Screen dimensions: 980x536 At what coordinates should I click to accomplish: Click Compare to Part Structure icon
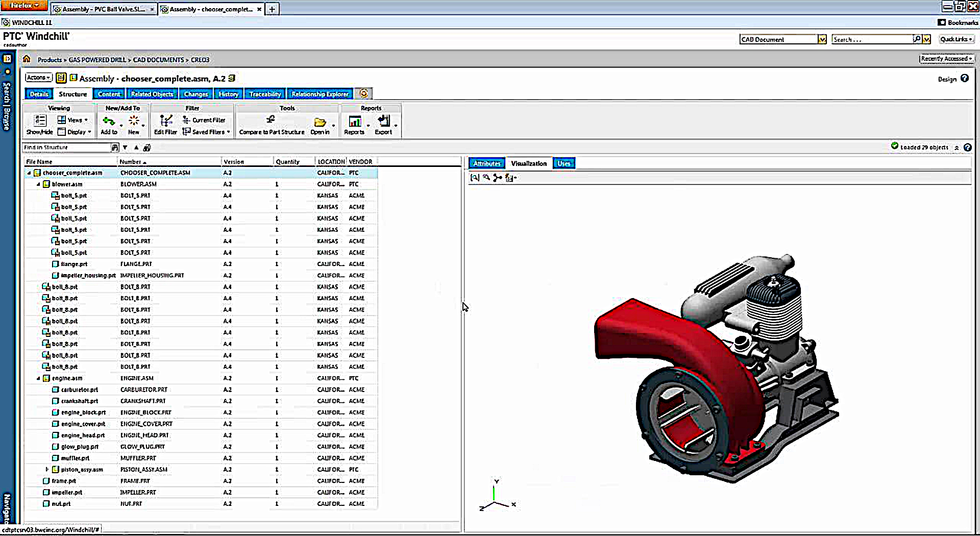pyautogui.click(x=271, y=119)
